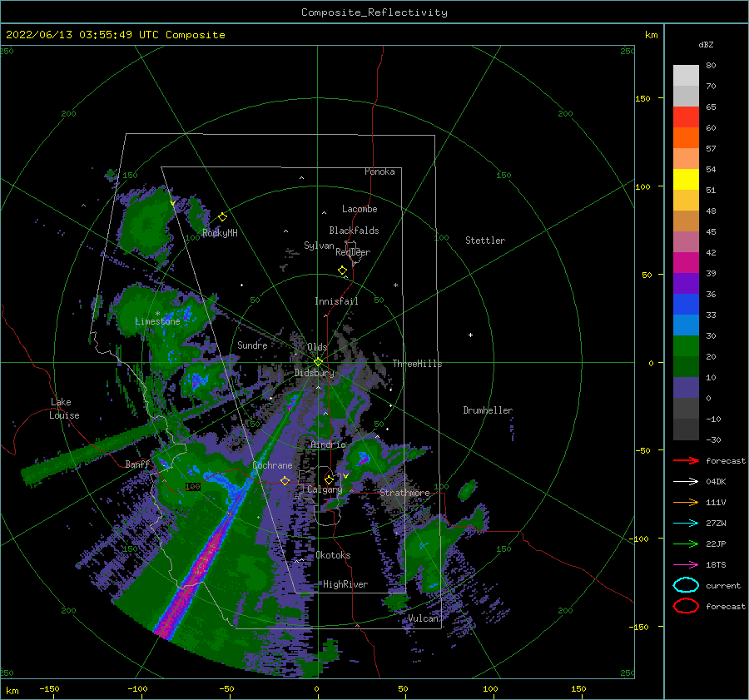Click the asterisk marker above Limestone
Viewport: 749px width, 700px height.
click(157, 314)
